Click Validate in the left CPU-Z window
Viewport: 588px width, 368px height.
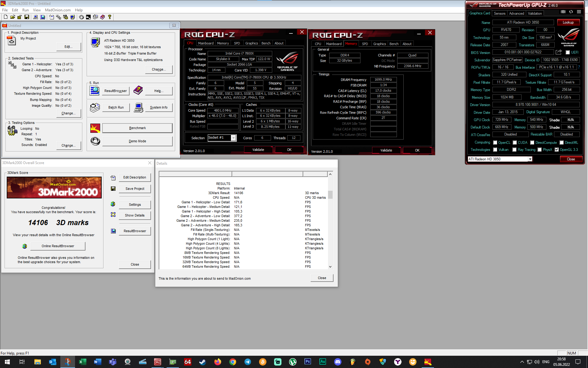(x=258, y=150)
